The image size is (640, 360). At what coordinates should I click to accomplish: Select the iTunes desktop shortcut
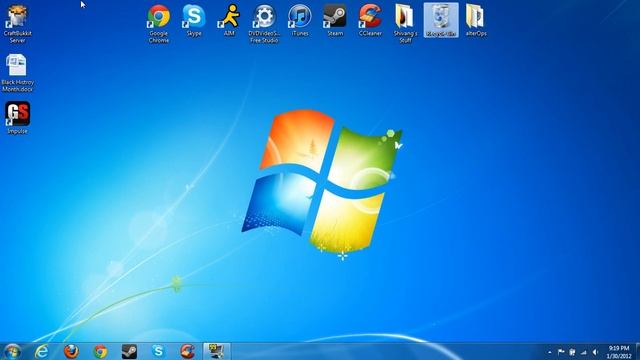(x=300, y=21)
